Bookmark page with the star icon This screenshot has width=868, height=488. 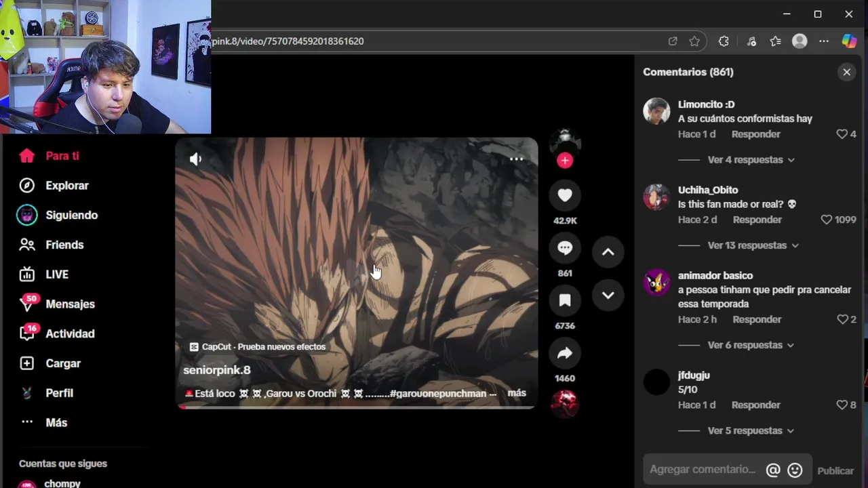694,41
